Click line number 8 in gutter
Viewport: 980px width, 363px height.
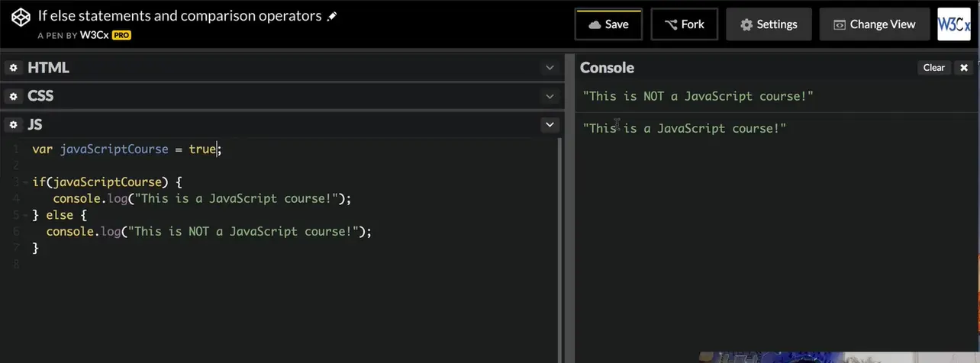(x=15, y=265)
